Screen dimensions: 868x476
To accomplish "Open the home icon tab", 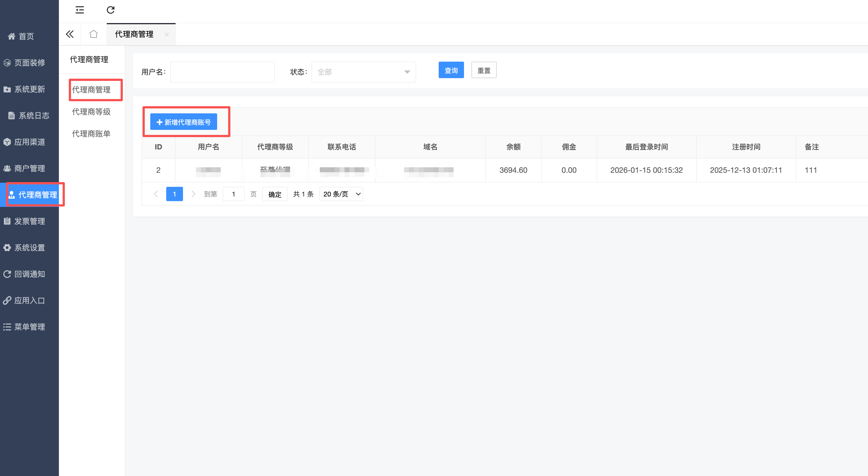I will pyautogui.click(x=93, y=34).
